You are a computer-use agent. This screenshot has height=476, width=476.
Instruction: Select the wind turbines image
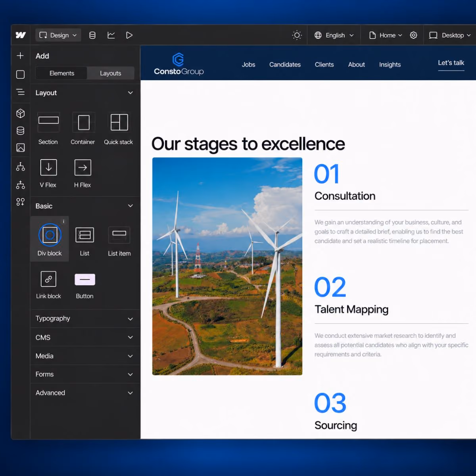pos(227,266)
